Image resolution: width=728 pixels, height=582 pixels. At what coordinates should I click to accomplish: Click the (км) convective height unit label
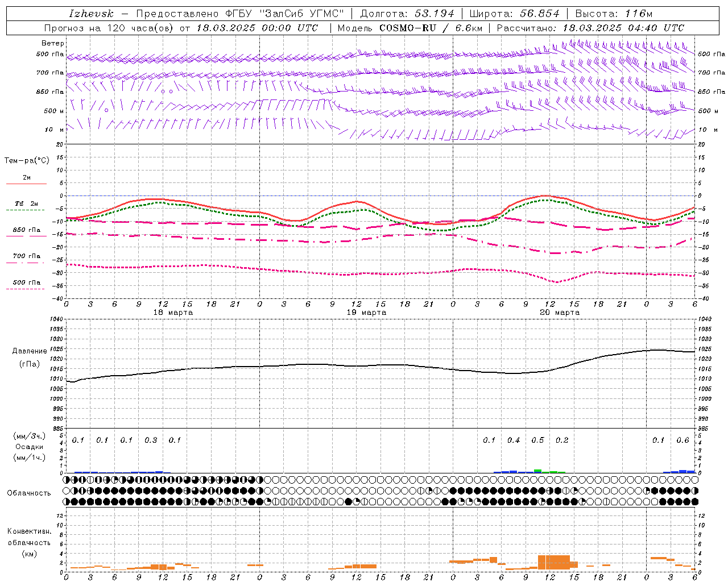pyautogui.click(x=29, y=553)
